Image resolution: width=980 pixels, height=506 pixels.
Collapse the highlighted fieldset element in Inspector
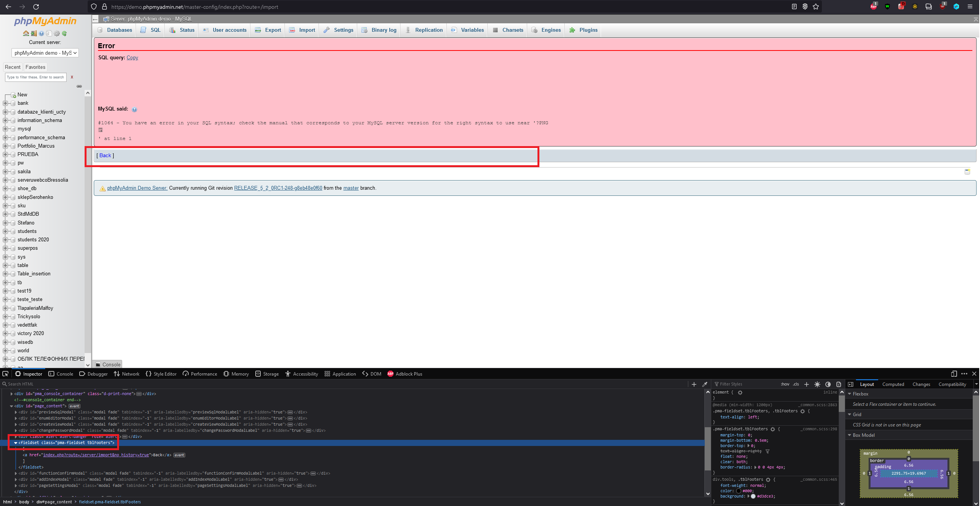(x=16, y=443)
